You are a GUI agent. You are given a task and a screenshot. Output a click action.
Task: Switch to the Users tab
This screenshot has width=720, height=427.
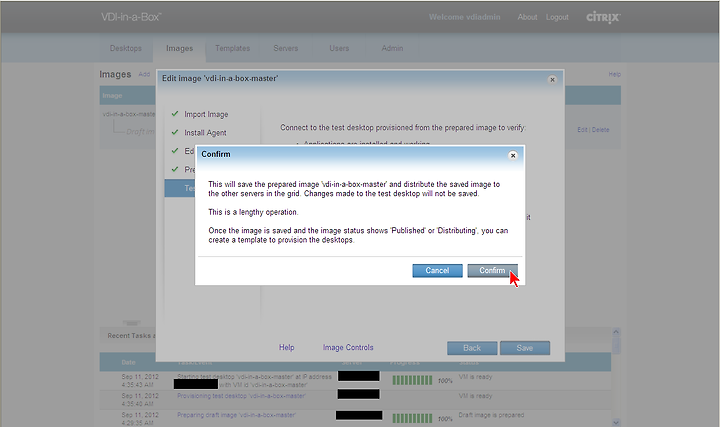pos(339,48)
